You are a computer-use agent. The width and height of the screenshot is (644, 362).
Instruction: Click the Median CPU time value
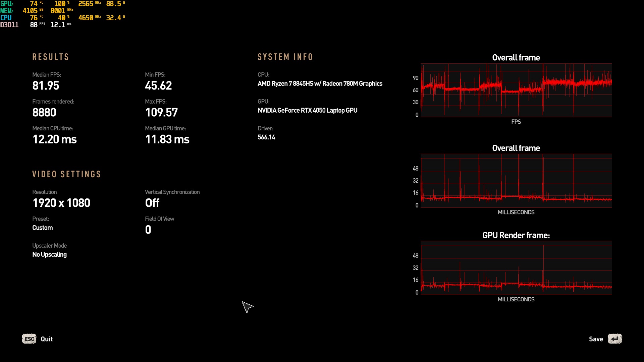click(x=55, y=139)
